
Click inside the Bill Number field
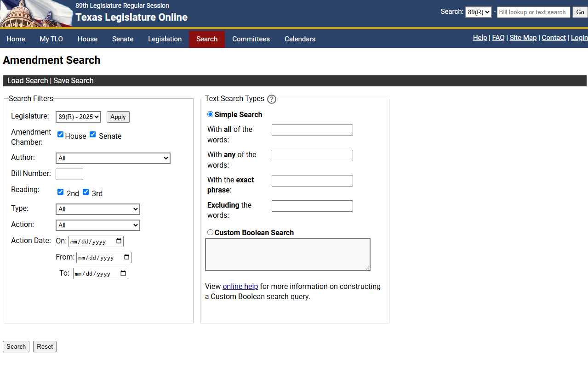[x=69, y=174]
